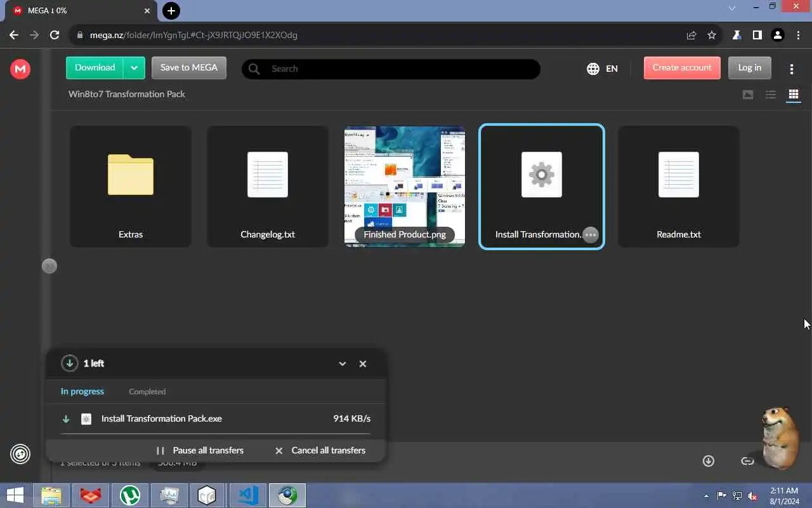The image size is (812, 508).
Task: Click the muted volume tray icon
Action: 752,496
